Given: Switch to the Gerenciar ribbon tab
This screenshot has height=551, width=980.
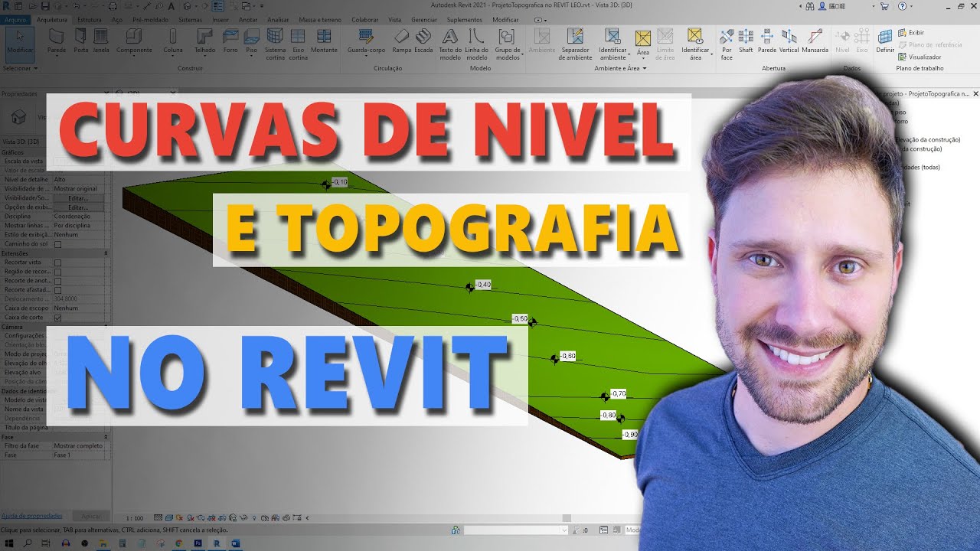Looking at the screenshot, I should 424,19.
